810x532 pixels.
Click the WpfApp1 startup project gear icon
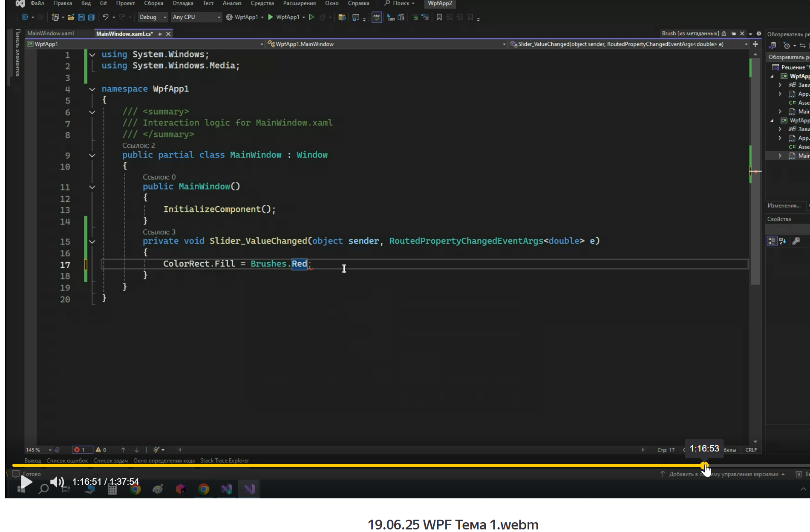pos(229,17)
